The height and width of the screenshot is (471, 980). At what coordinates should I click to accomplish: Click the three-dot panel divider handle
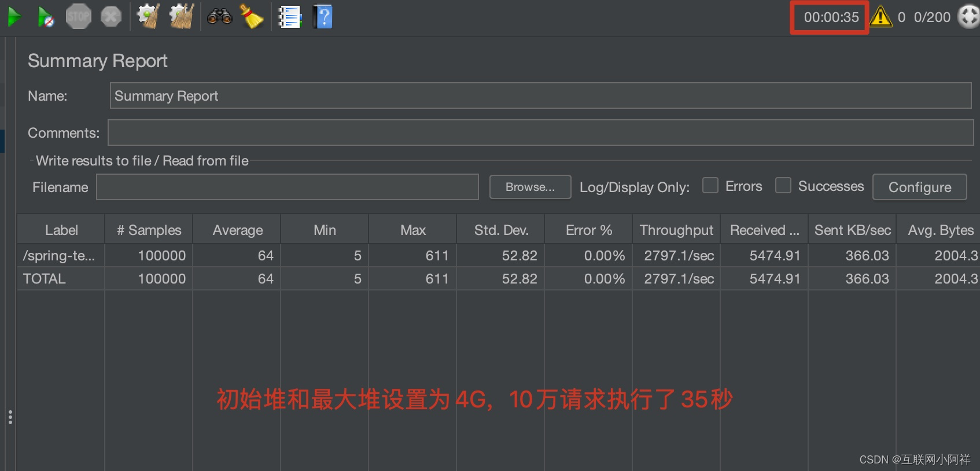tap(10, 417)
